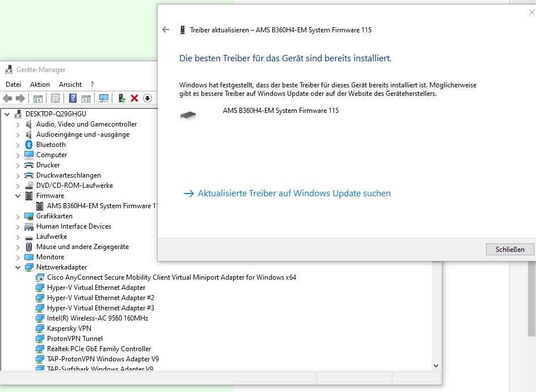
Task: Click the Netzwerkadapter category icon
Action: 29,267
